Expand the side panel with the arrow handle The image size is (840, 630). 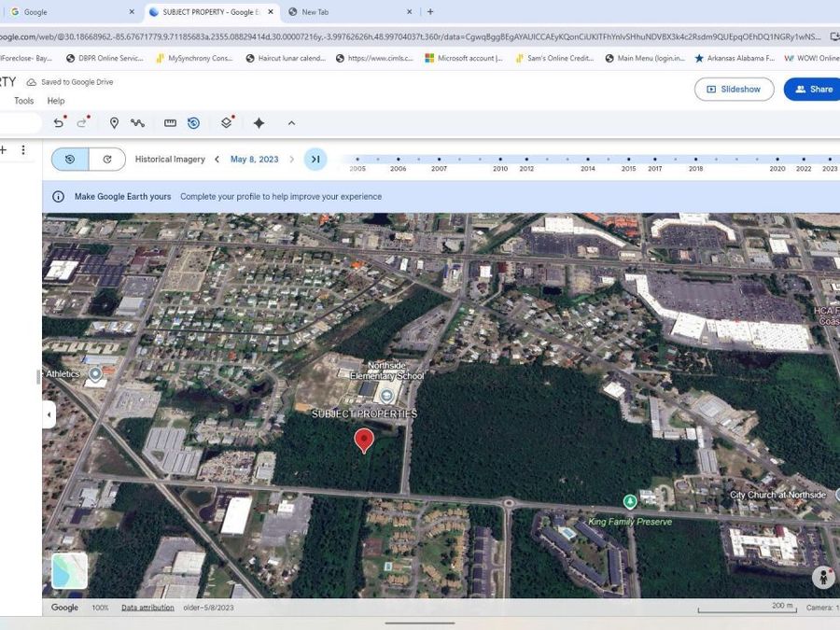[x=49, y=414]
